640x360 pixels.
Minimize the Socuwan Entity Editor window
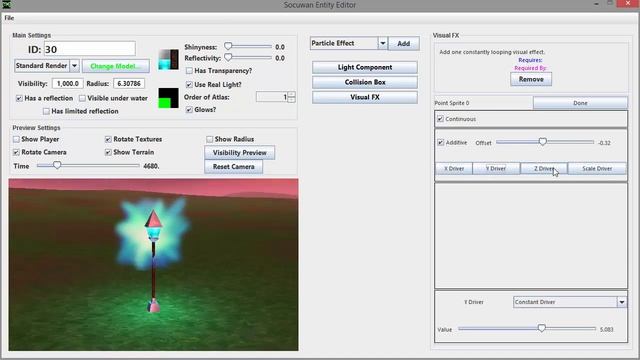tap(596, 4)
